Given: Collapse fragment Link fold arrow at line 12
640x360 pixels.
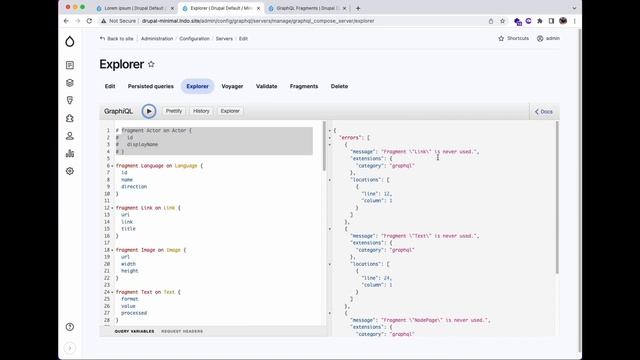Looking at the screenshot, I should tap(113, 208).
